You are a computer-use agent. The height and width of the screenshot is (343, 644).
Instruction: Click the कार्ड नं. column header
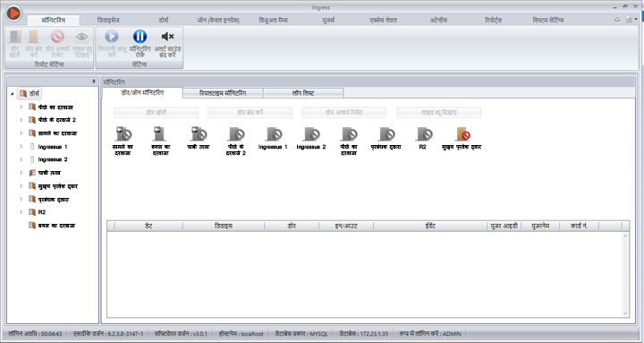579,226
